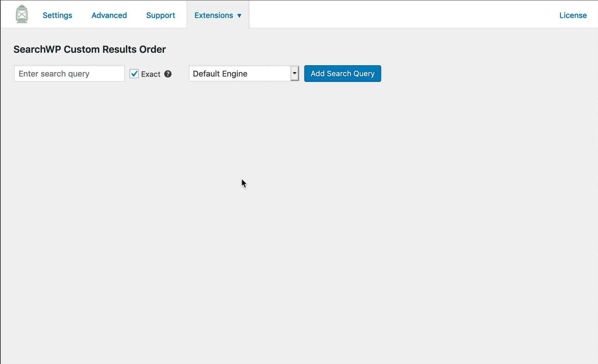
Task: Open the Default Engine dropdown
Action: tap(244, 73)
